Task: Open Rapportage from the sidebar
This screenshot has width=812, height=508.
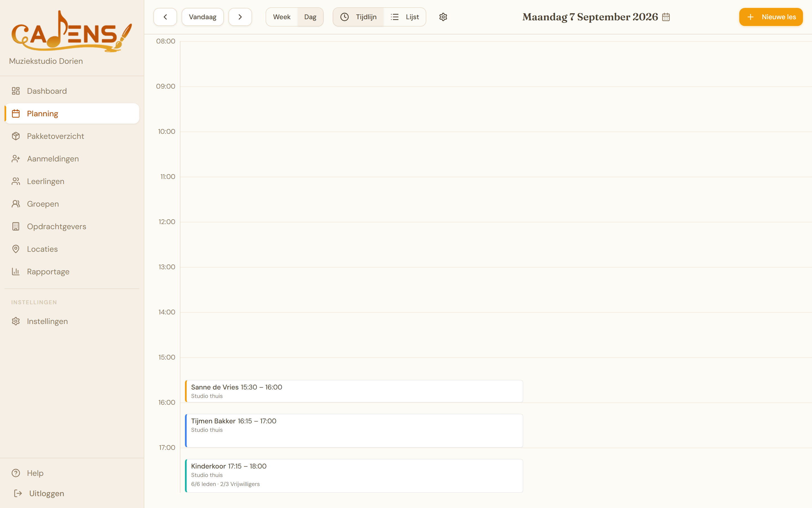Action: (72, 271)
